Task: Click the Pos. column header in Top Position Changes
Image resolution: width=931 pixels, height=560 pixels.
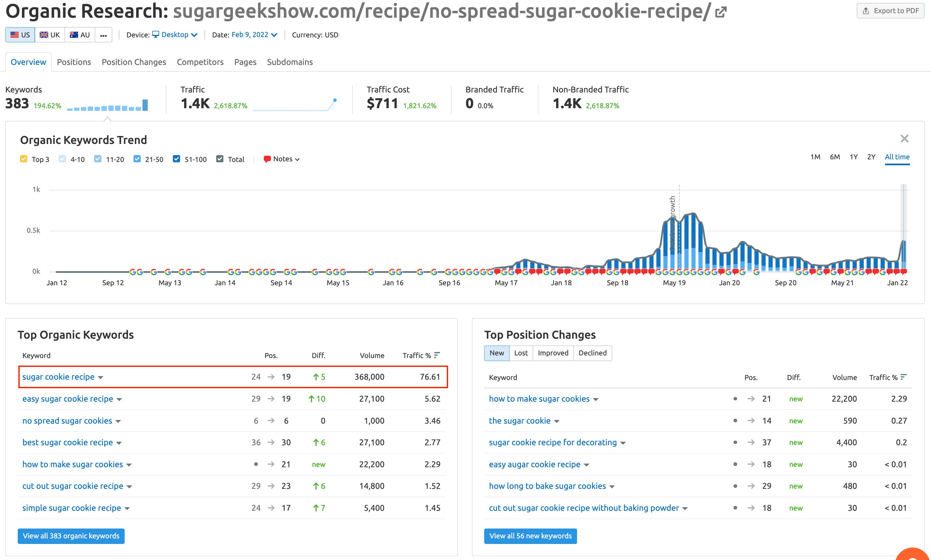Action: [x=751, y=377]
